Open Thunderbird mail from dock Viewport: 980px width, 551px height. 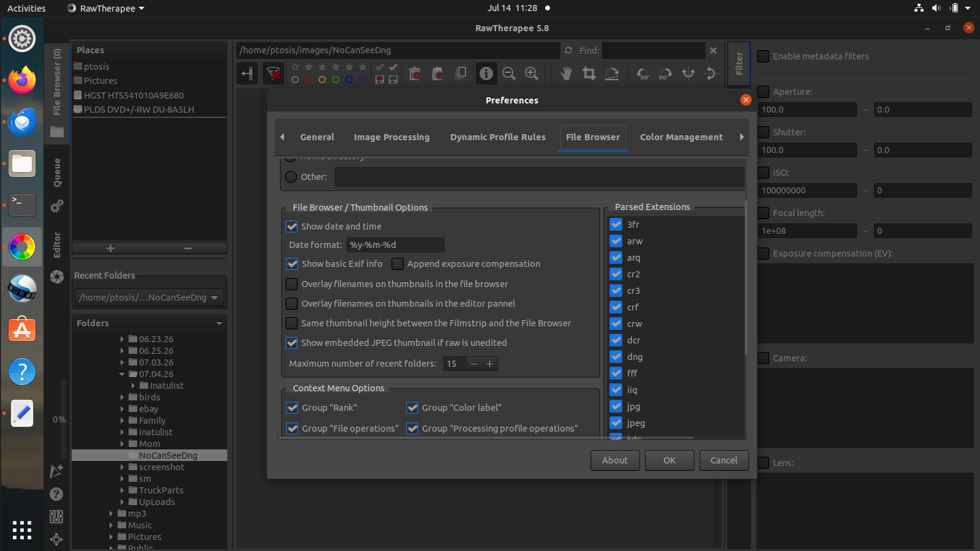point(22,122)
